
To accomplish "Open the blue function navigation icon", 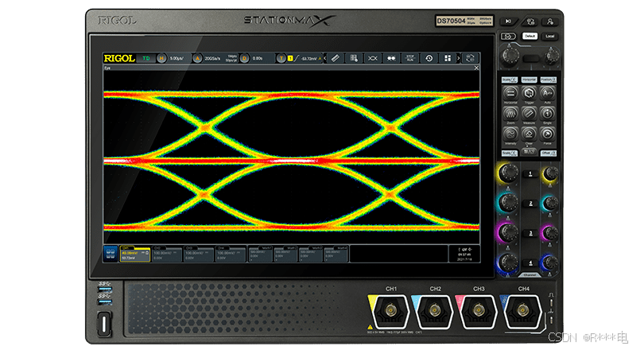I will coord(111,254).
